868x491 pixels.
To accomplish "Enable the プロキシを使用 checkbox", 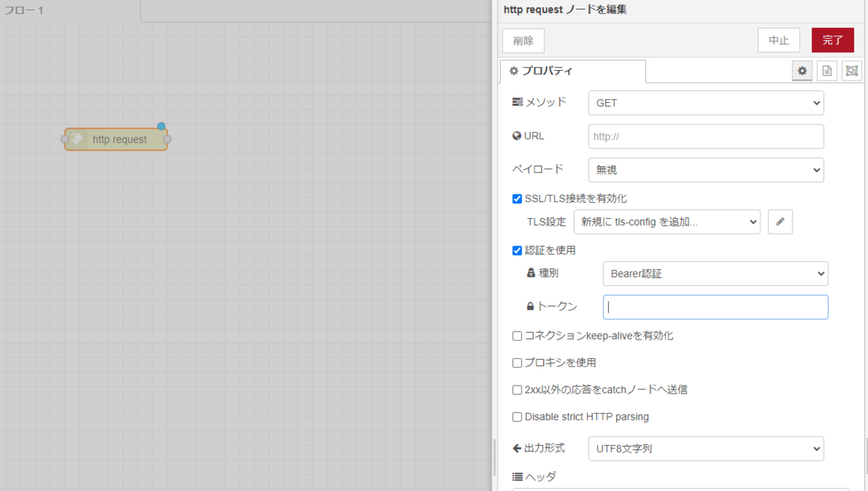I will coord(517,363).
